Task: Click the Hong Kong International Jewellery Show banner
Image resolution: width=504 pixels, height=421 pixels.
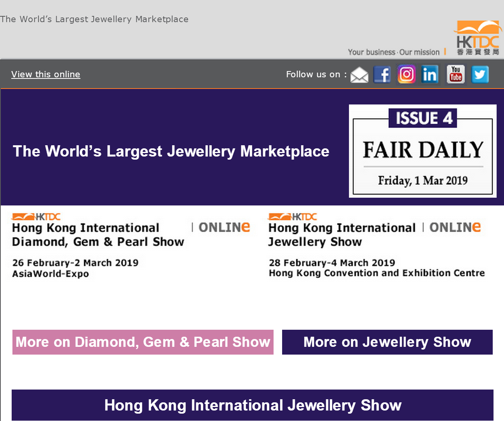Action: point(377,246)
